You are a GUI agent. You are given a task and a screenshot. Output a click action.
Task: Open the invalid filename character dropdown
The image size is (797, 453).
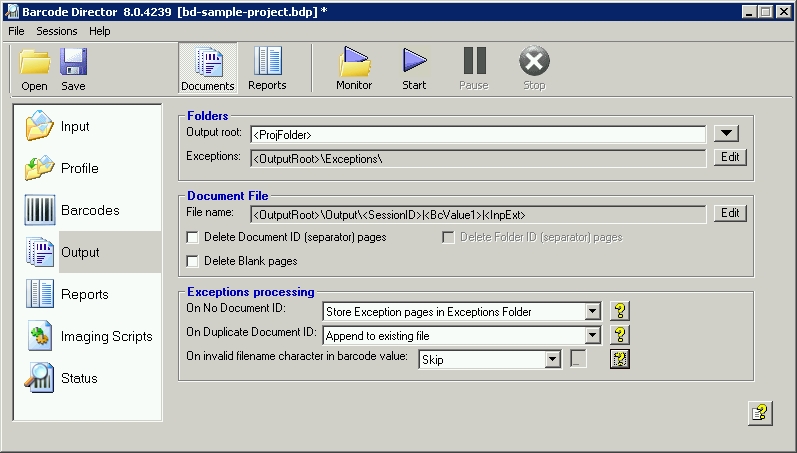pyautogui.click(x=551, y=359)
